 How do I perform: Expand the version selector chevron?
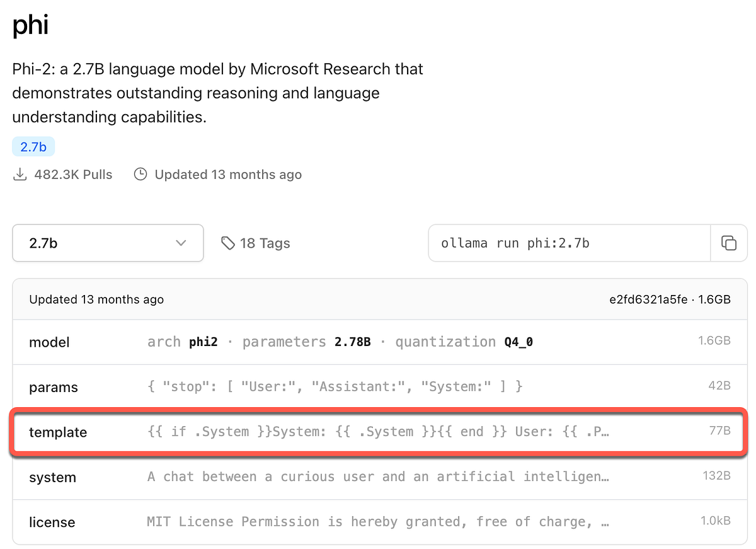pyautogui.click(x=181, y=243)
